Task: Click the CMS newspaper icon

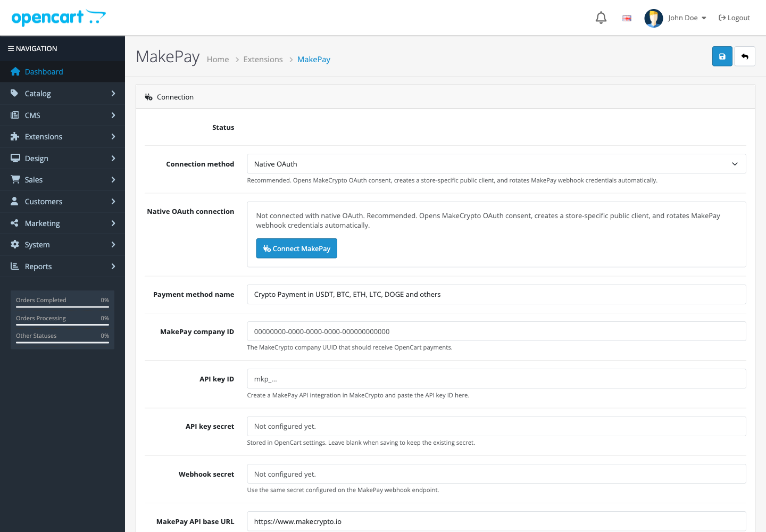Action: coord(15,115)
